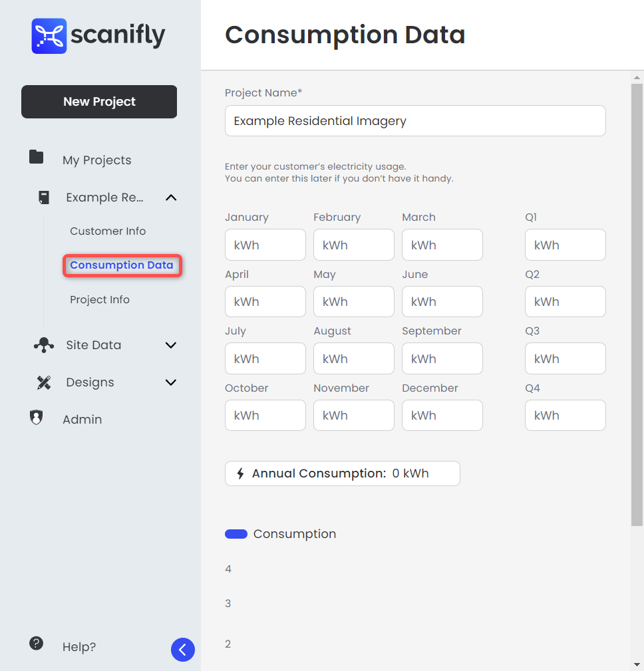Screen dimensions: 644x671
Task: Click the Annual Consumption lightning bolt icon
Action: pyautogui.click(x=241, y=473)
